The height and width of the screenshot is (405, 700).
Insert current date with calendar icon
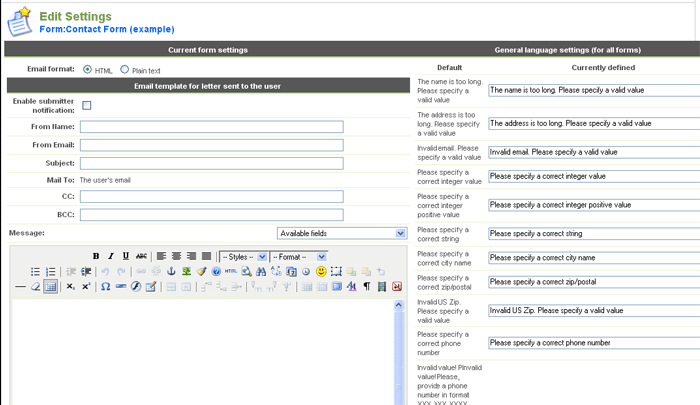coord(291,271)
